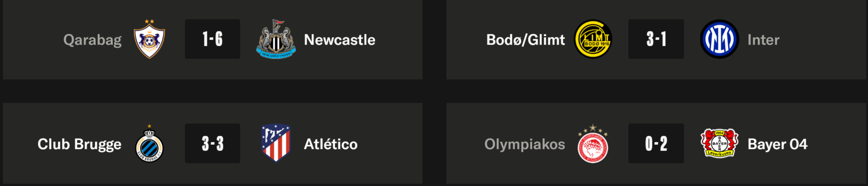Screen dimensions: 868x186
Task: Click the Atlético team name
Action: coord(330,144)
